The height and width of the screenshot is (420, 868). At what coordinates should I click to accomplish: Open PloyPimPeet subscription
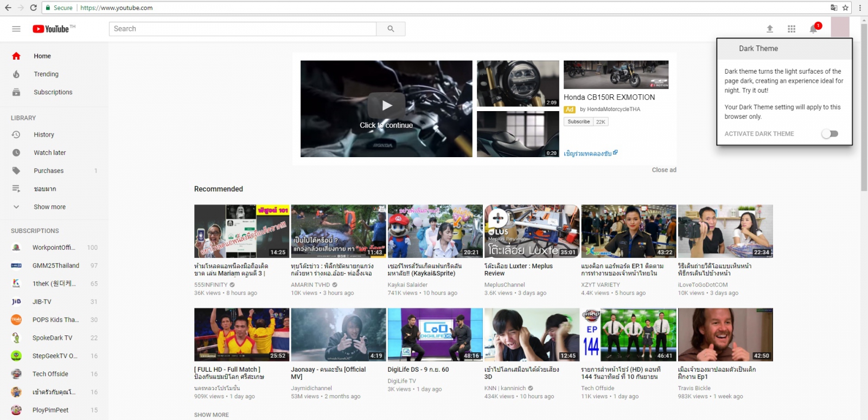coord(50,410)
